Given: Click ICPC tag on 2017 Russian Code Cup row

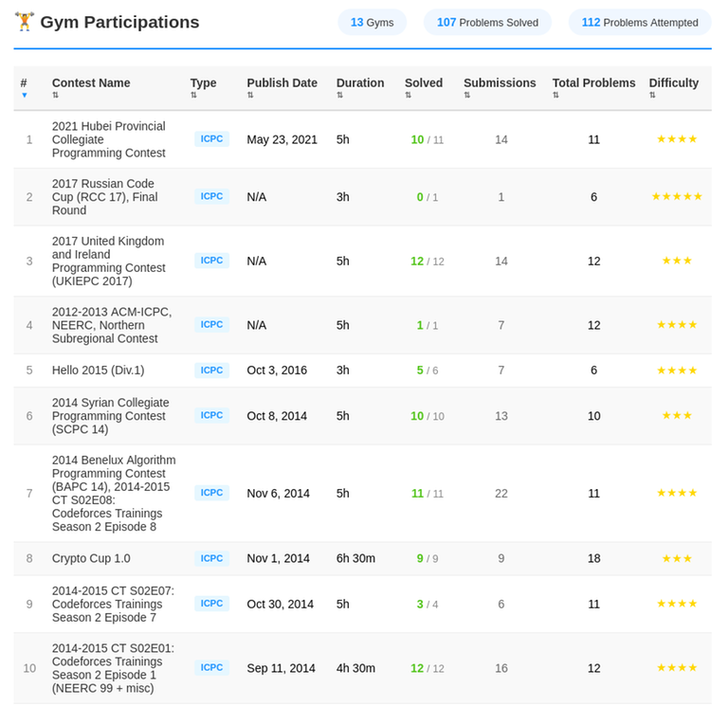Looking at the screenshot, I should coord(211,197).
